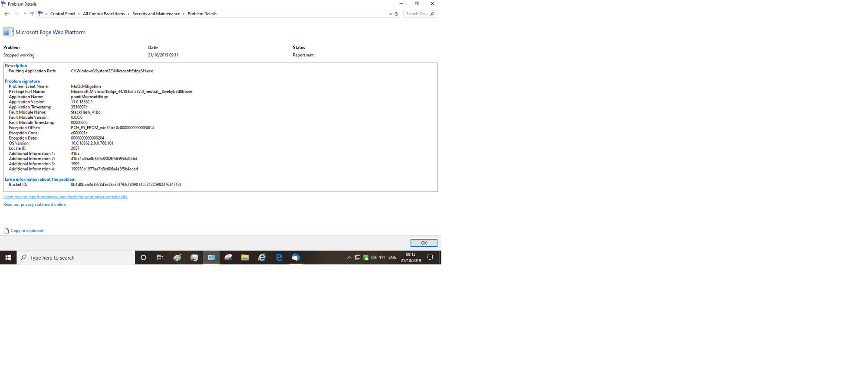The height and width of the screenshot is (378, 868).
Task: Open the address bar history dropdown
Action: point(390,14)
